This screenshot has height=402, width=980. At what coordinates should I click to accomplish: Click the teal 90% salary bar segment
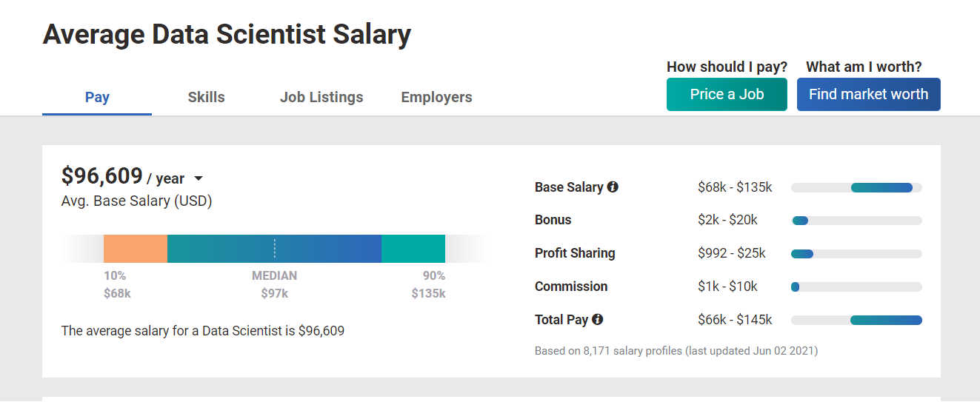[413, 249]
